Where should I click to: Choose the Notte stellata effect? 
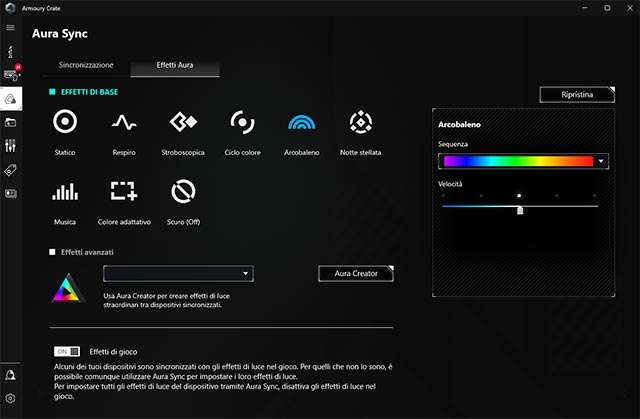(361, 122)
